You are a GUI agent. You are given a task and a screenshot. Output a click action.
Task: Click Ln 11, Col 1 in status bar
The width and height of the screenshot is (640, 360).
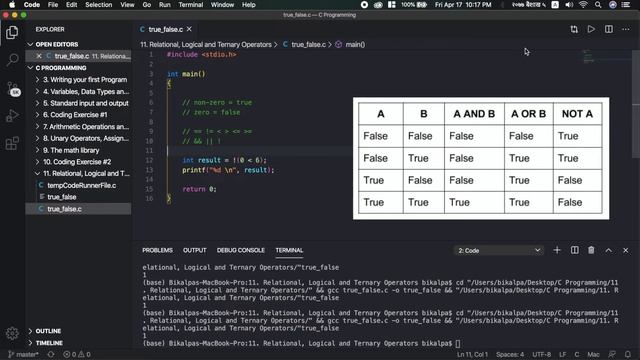471,354
